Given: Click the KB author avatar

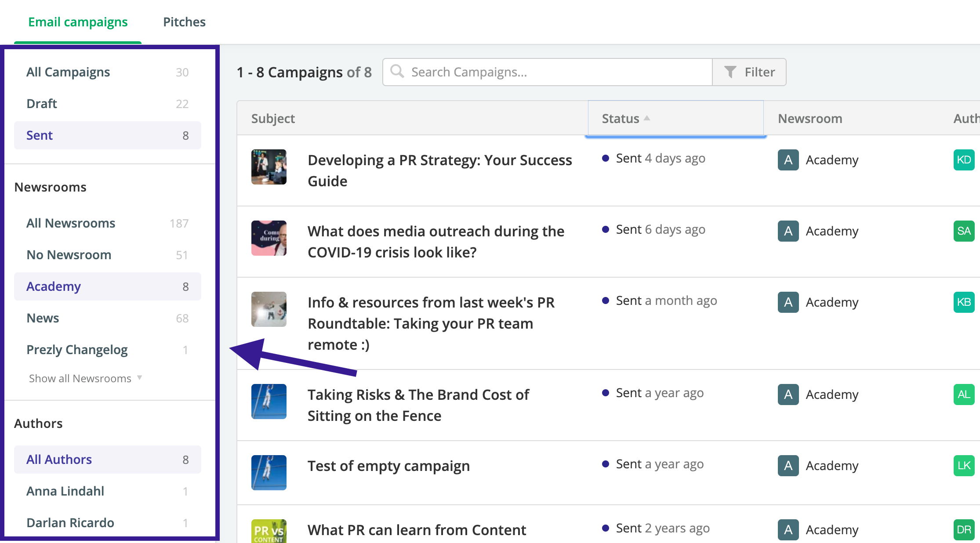Looking at the screenshot, I should pos(964,302).
